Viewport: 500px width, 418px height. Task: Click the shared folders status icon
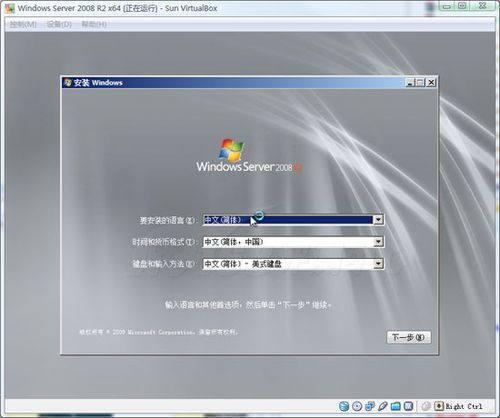pyautogui.click(x=396, y=406)
